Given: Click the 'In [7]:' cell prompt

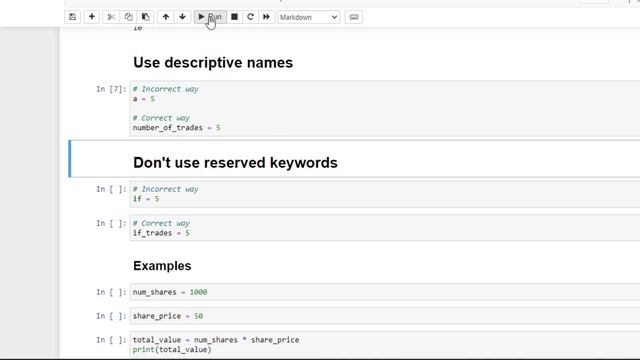Looking at the screenshot, I should (111, 89).
